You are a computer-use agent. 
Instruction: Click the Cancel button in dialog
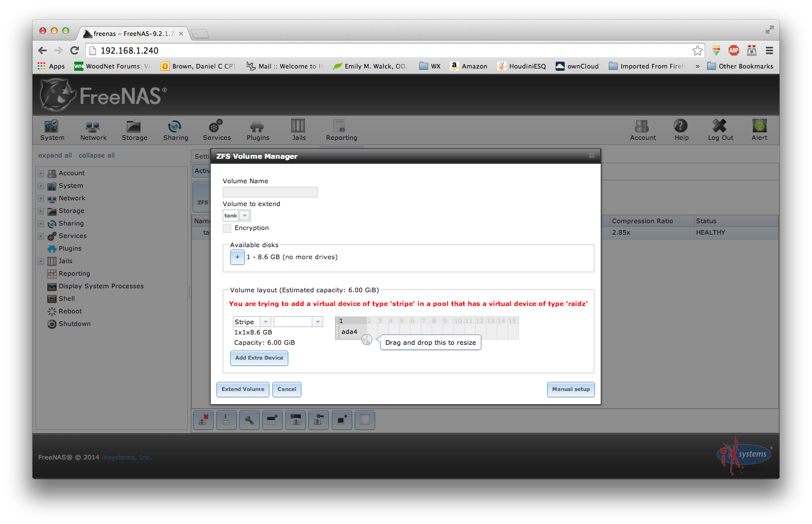[x=287, y=389]
